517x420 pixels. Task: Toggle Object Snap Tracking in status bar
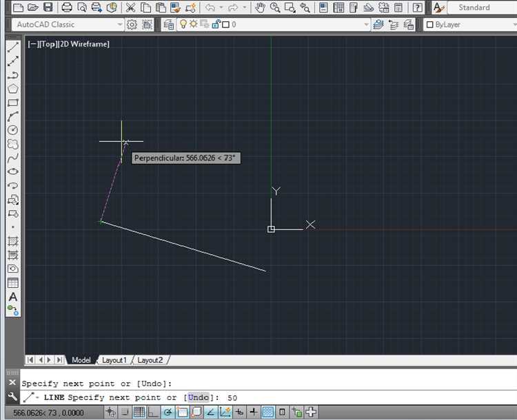click(211, 412)
